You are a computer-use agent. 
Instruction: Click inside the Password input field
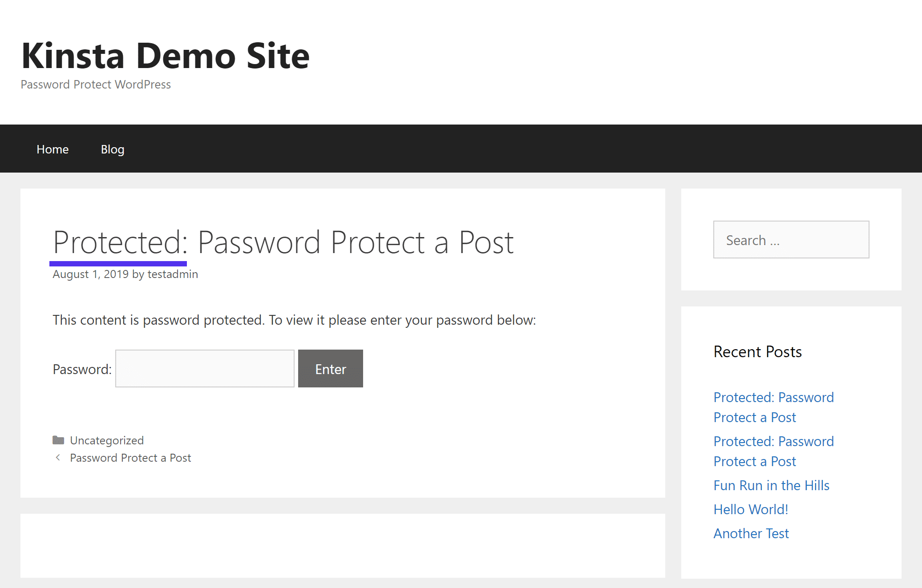[x=205, y=368]
